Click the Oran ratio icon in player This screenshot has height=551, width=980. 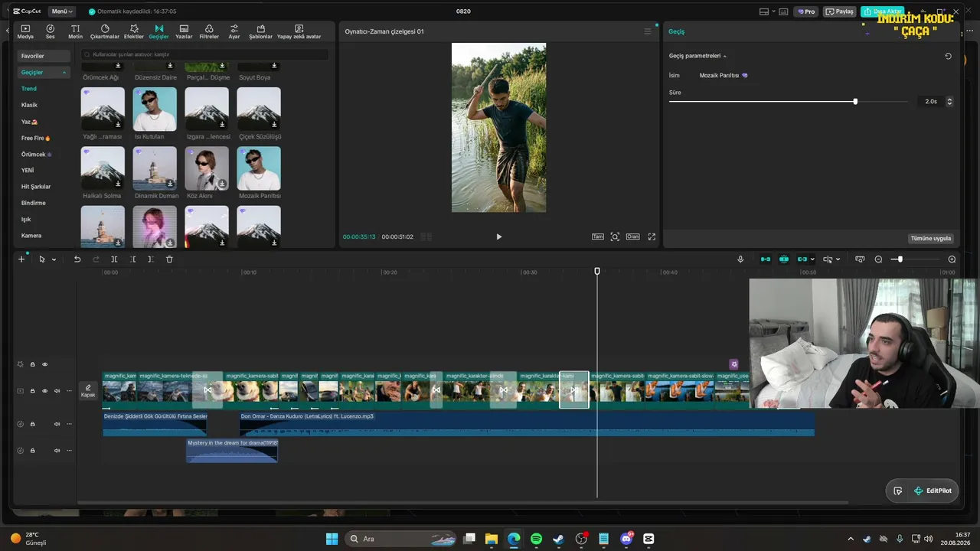(633, 237)
